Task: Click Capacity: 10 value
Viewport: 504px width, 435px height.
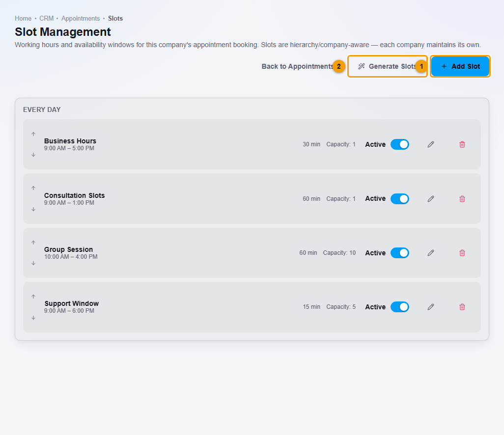Action: coord(339,253)
